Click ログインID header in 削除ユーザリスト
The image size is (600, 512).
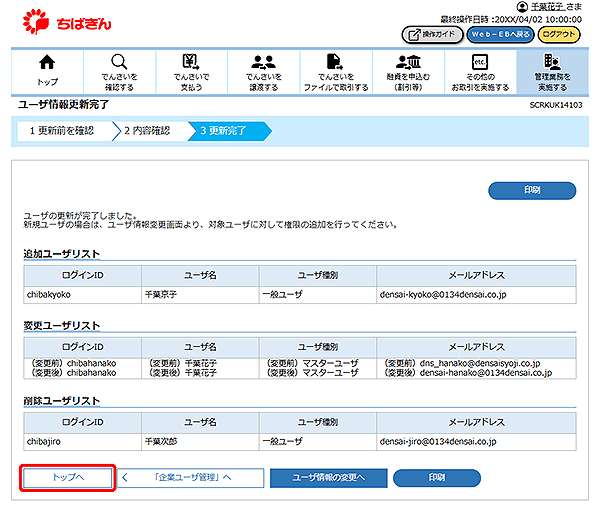tap(82, 422)
